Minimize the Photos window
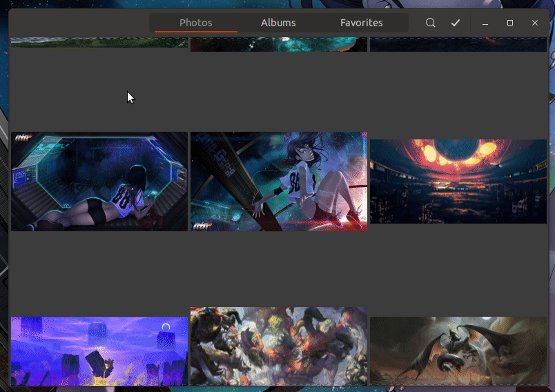Screen dimensions: 555x392 click(485, 23)
